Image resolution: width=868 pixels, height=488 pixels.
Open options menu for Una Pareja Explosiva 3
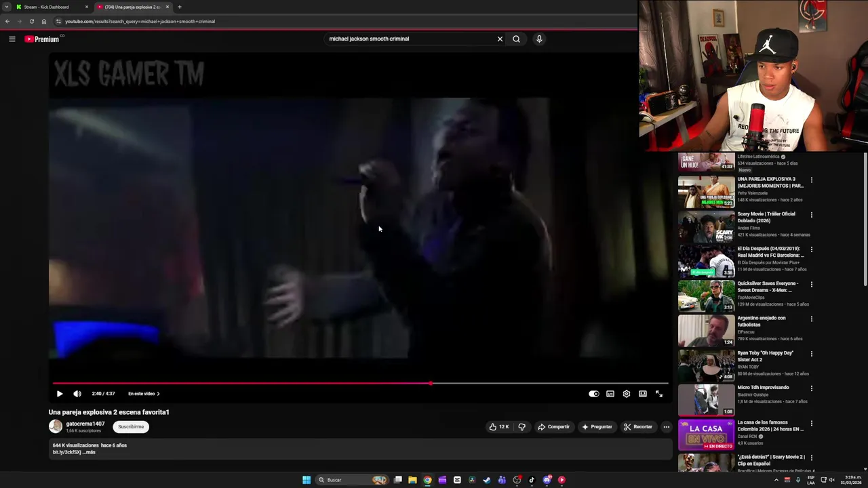(811, 180)
